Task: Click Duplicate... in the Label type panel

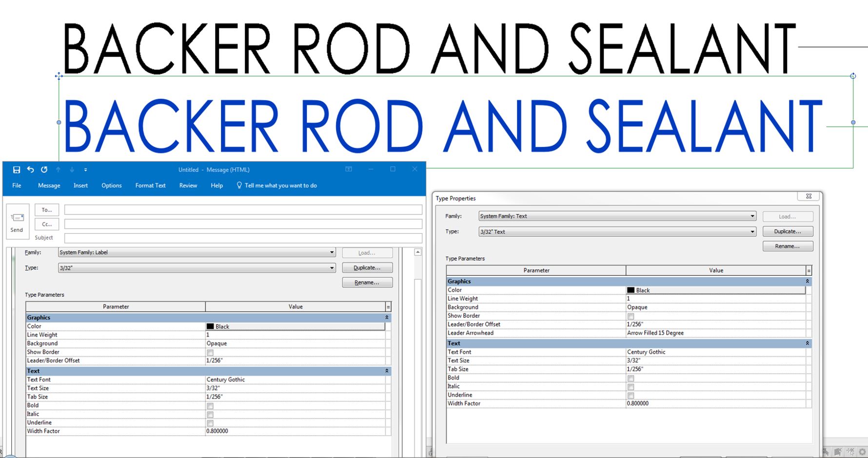Action: point(367,267)
